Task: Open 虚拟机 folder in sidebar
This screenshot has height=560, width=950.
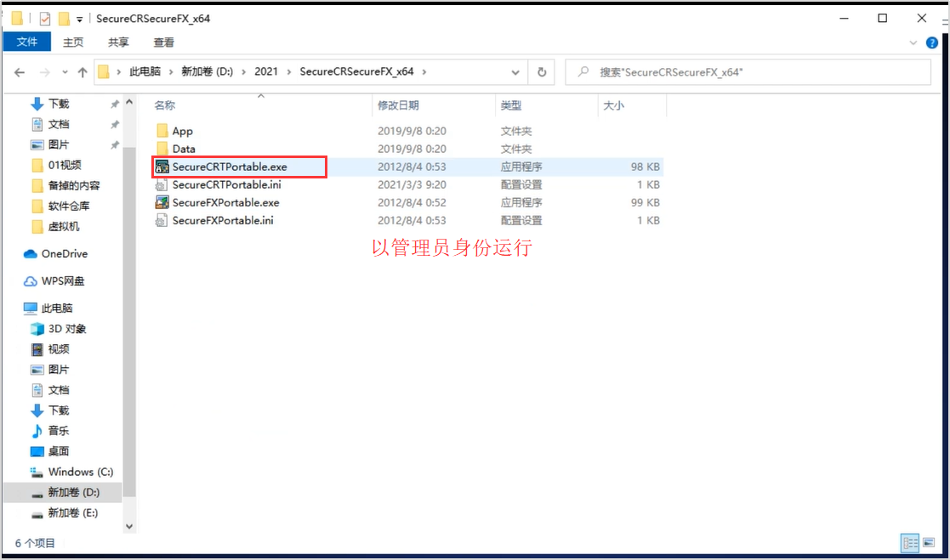Action: [x=64, y=226]
